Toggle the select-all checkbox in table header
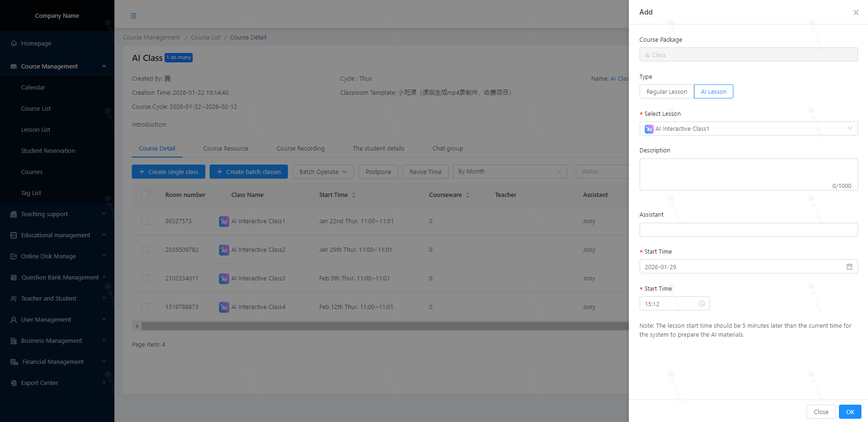 point(145,195)
